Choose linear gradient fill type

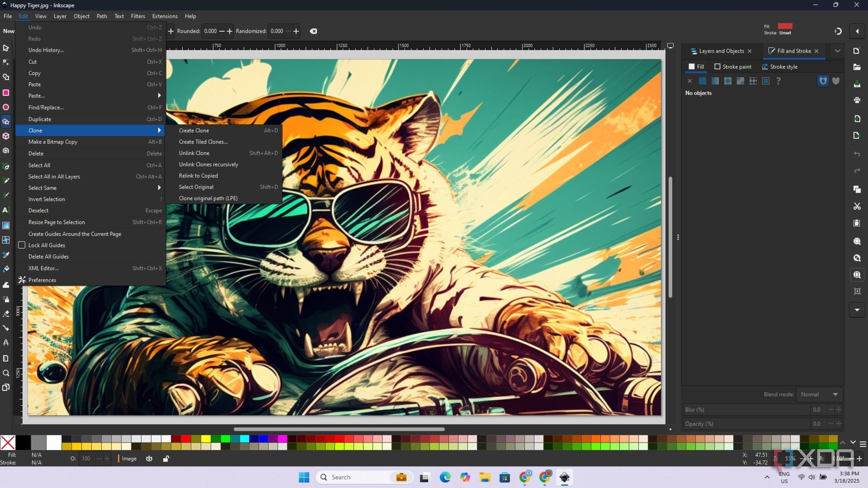coord(715,81)
